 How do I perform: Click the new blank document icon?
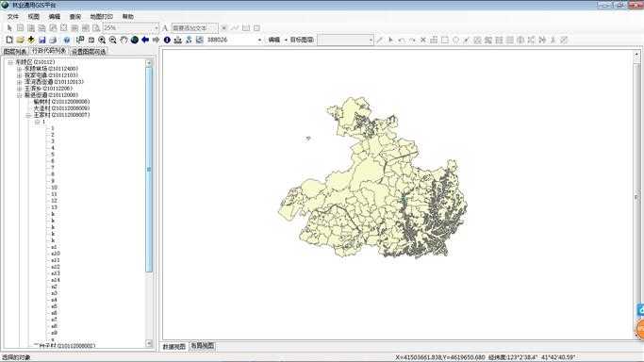point(9,40)
